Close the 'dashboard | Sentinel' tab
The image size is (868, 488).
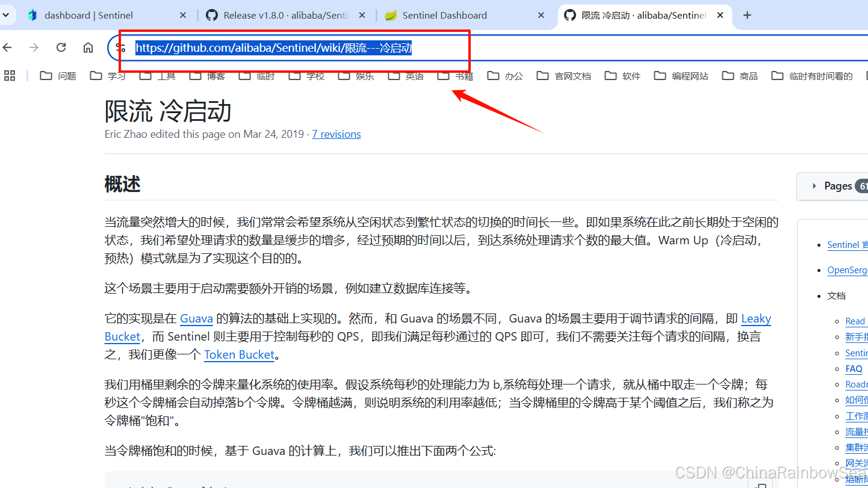coord(182,15)
